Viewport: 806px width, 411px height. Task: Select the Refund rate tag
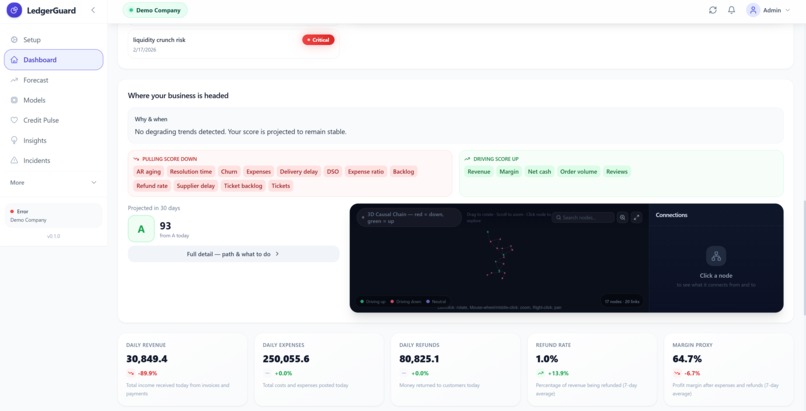click(152, 186)
